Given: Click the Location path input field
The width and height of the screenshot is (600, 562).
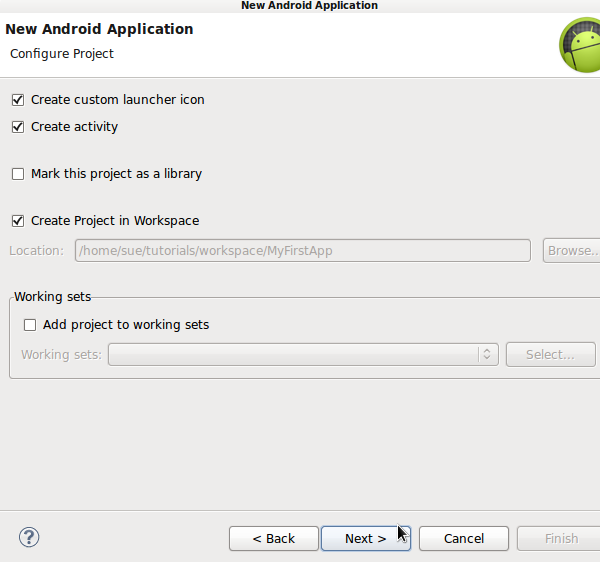Looking at the screenshot, I should (x=302, y=251).
